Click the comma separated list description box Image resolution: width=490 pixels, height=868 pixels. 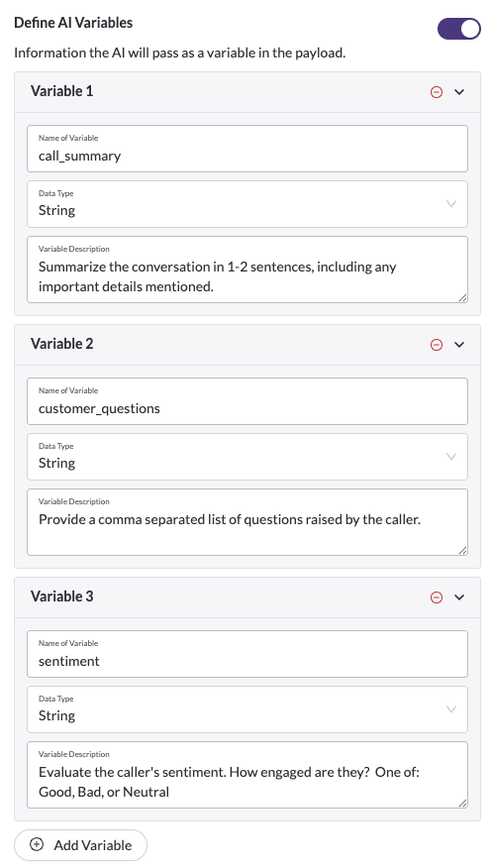(x=247, y=522)
